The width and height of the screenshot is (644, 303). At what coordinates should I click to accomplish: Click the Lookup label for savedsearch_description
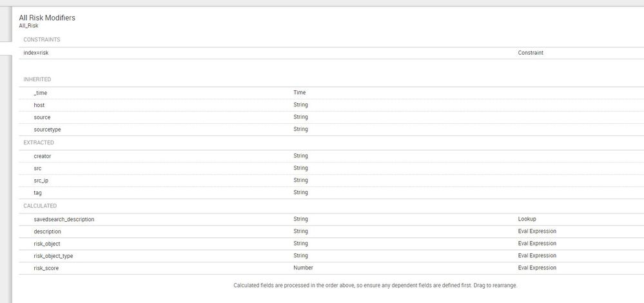tap(527, 219)
